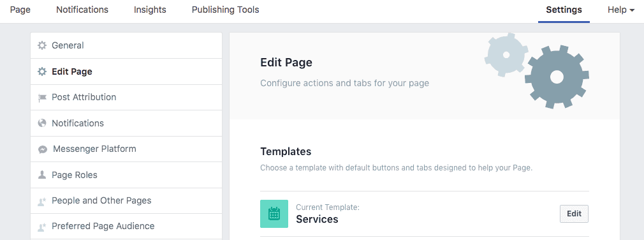Click the gear icon beside Edit Page
The image size is (644, 240).
coord(42,71)
